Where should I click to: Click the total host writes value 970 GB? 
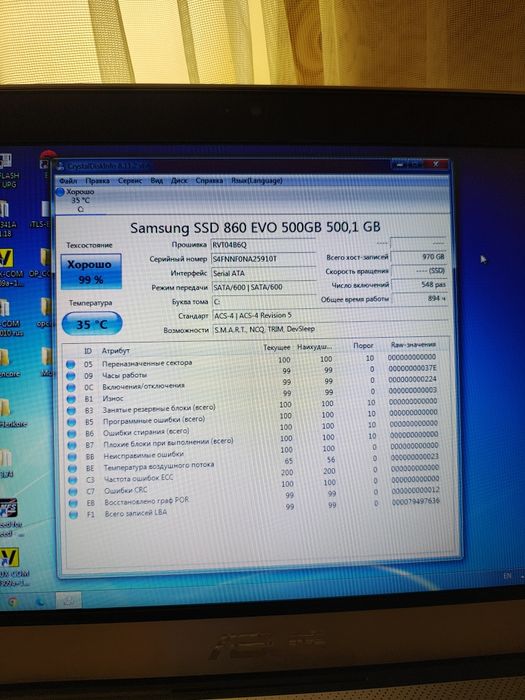tap(419, 257)
